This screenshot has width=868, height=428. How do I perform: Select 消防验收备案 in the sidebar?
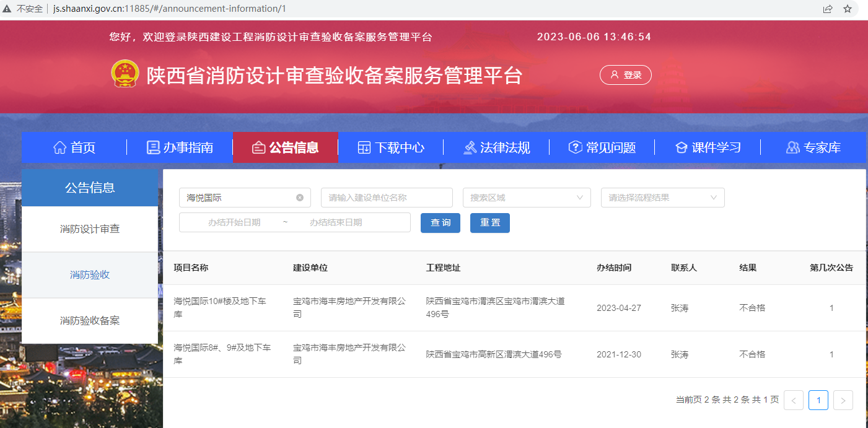point(90,321)
